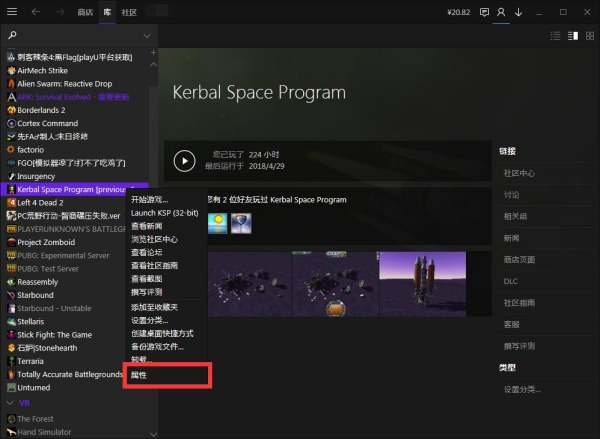Click the Stellaris game icon
This screenshot has width=600, height=439.
[x=11, y=321]
